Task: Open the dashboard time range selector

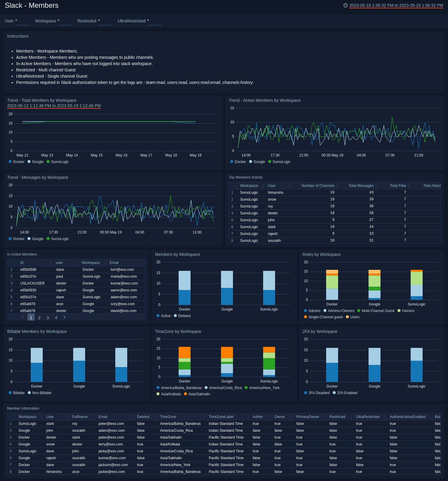Action: 396,5
